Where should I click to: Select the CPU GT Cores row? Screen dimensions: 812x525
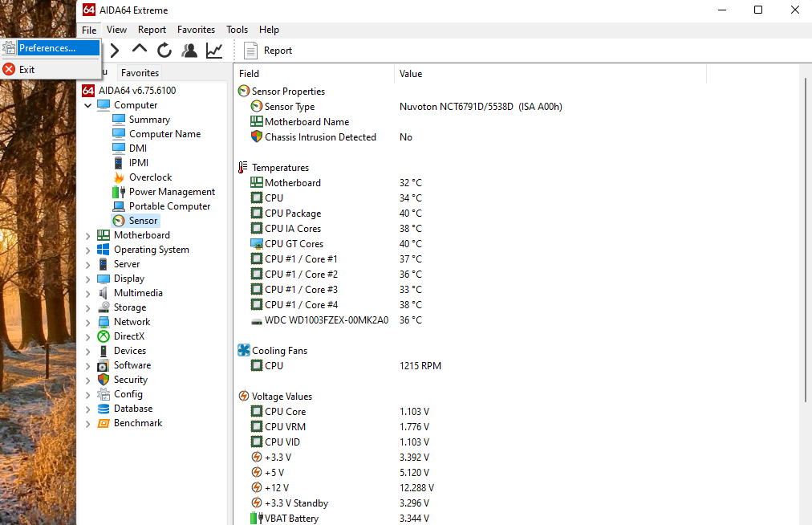(x=470, y=243)
